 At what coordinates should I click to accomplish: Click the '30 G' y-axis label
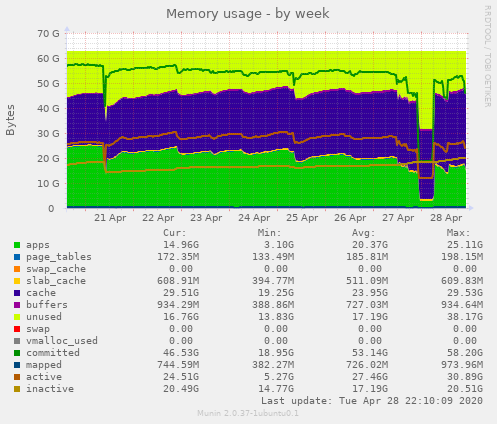pos(48,134)
